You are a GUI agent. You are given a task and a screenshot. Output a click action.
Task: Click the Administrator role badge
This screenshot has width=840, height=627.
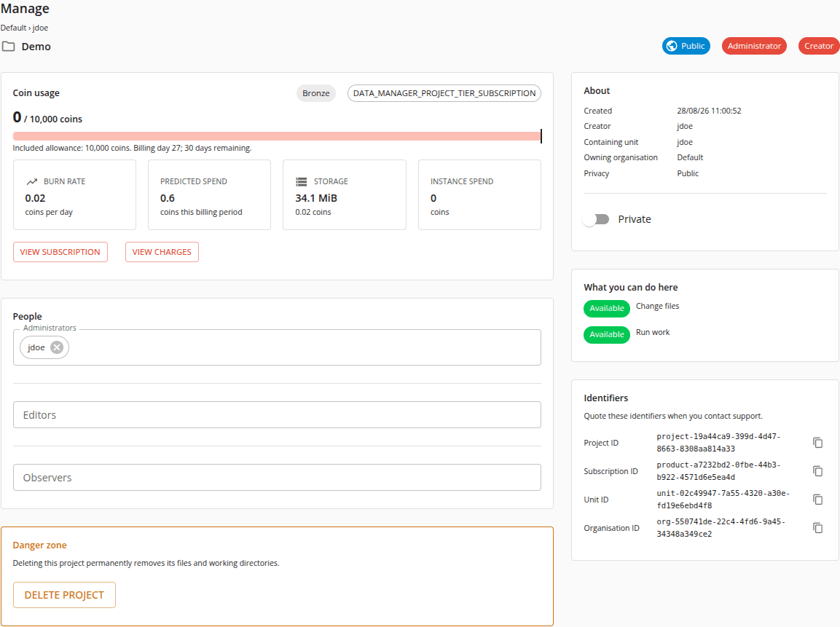tap(754, 46)
